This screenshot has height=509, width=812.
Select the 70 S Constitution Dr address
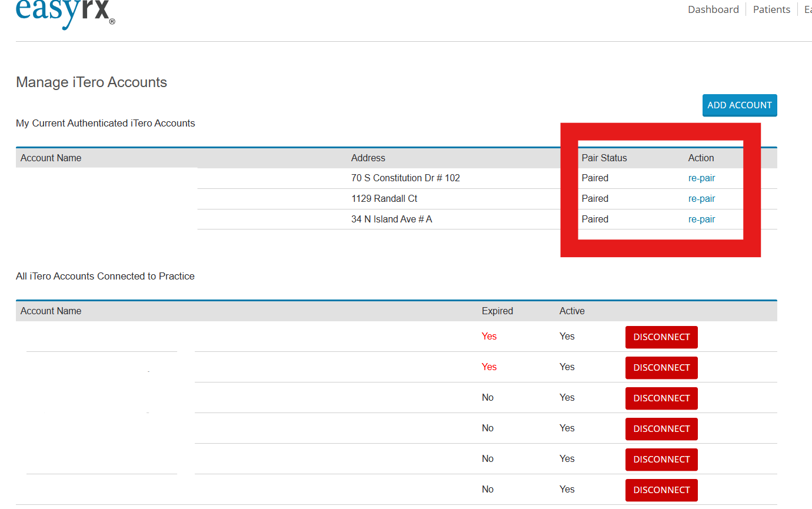405,178
